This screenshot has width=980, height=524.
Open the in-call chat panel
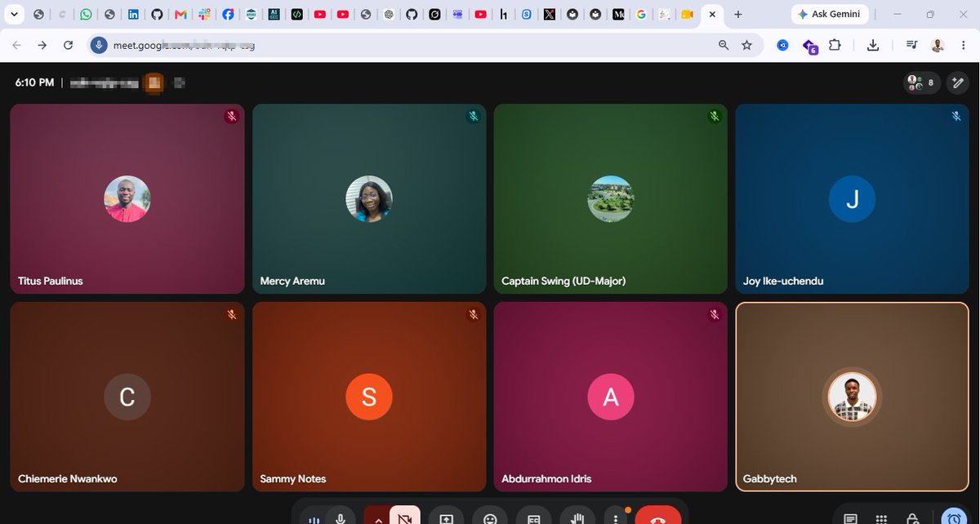coord(850,518)
